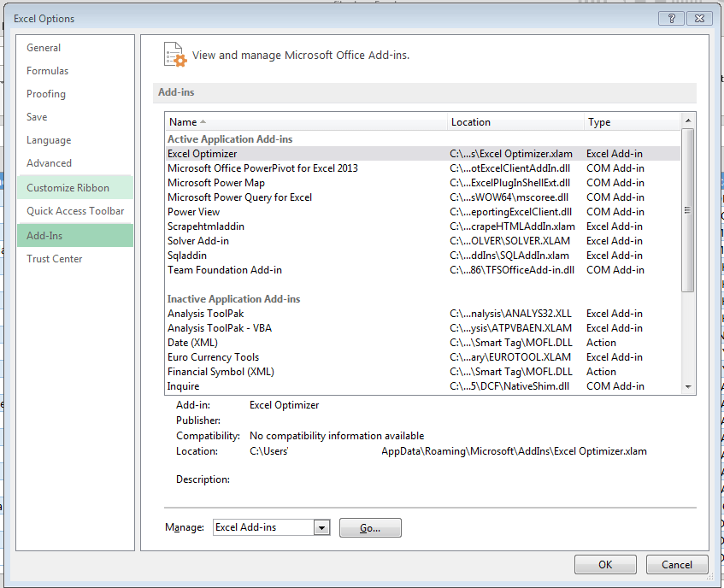Screen dimensions: 724x588
Task: Switch to the Proofing category
Action: point(75,94)
